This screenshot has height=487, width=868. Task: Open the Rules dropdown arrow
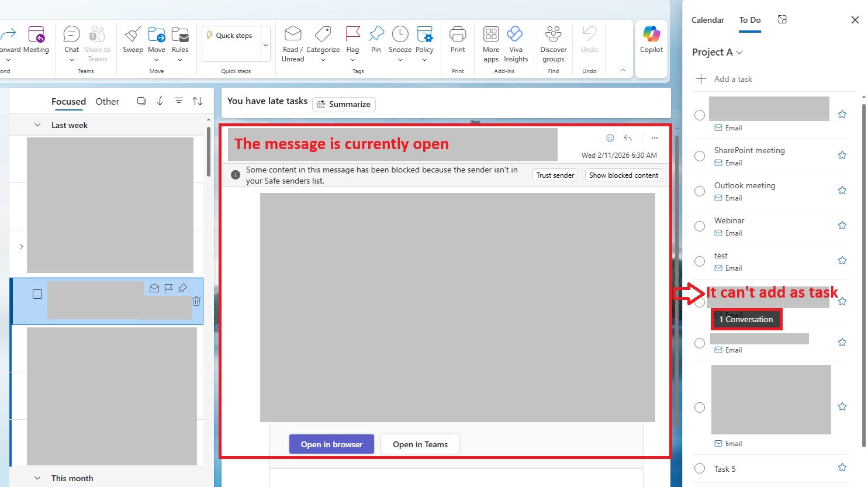tap(180, 60)
